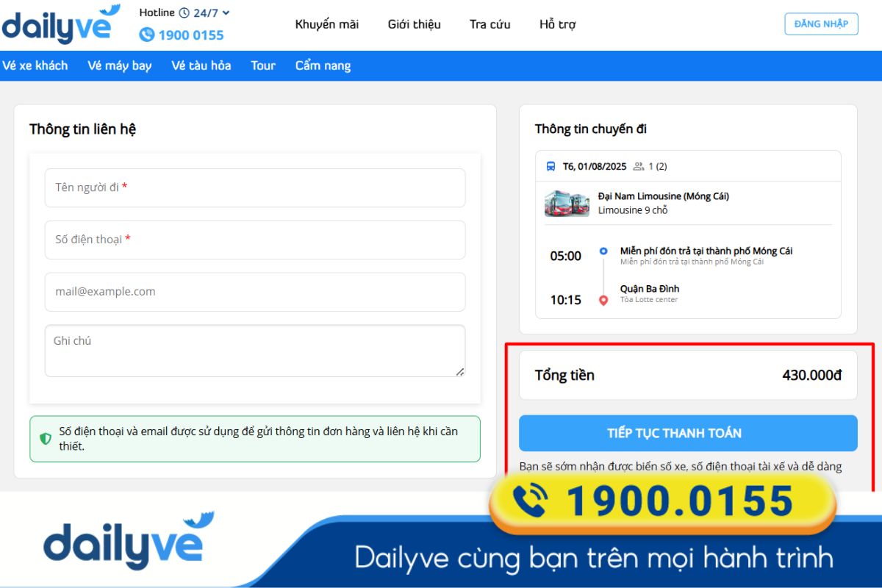
Task: Click the blue pickup point marker at 05:00
Action: point(603,251)
